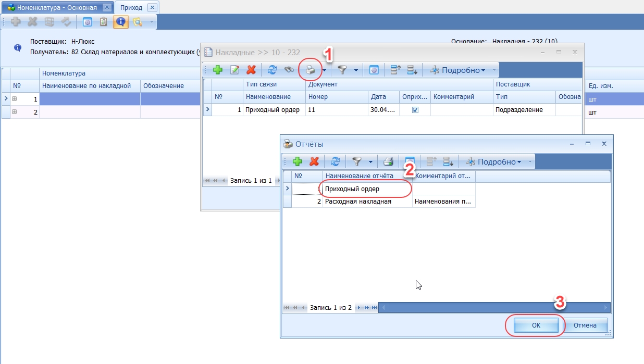The width and height of the screenshot is (644, 364).
Task: Click the clipboard icon in main toolbar
Action: click(104, 22)
